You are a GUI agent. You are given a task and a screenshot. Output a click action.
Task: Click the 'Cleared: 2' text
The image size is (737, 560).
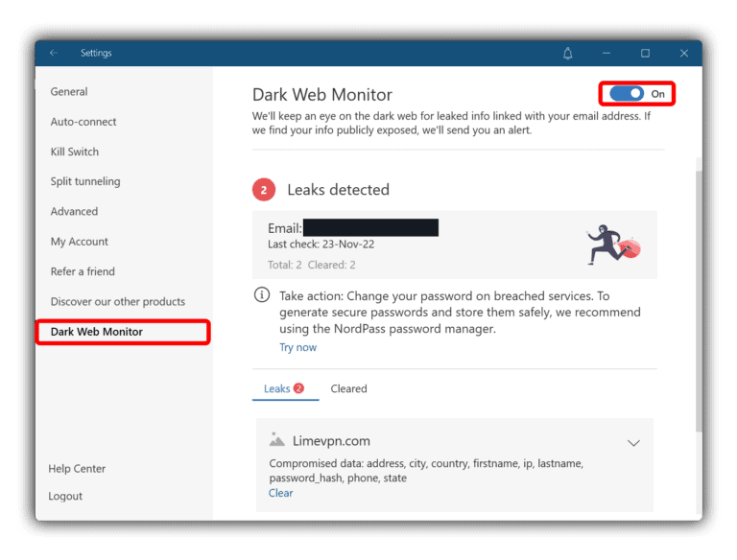point(331,265)
